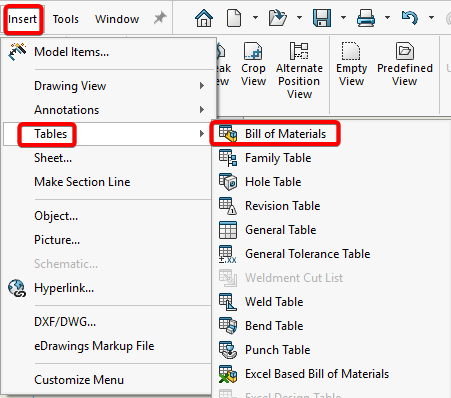Click the Home icon in the toolbar

click(x=204, y=18)
